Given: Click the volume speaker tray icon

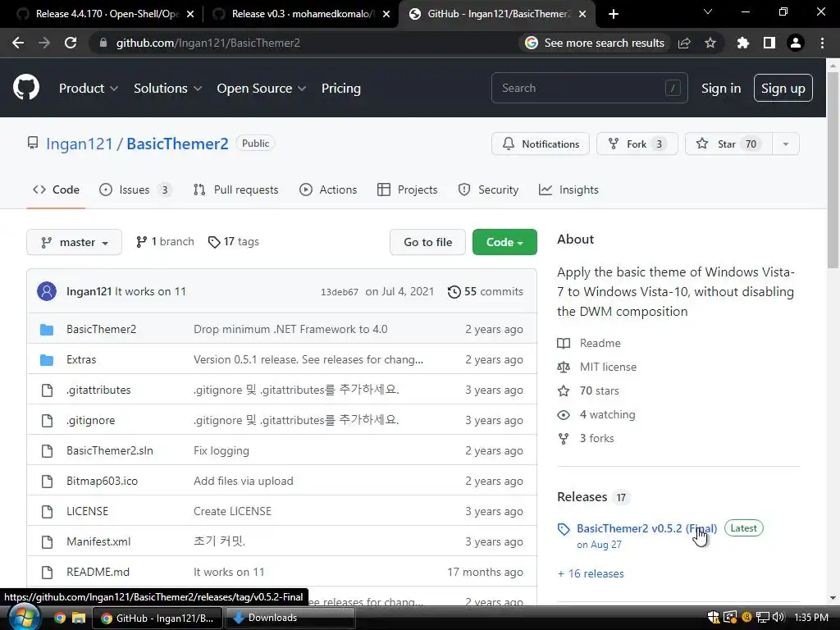Looking at the screenshot, I should (778, 618).
